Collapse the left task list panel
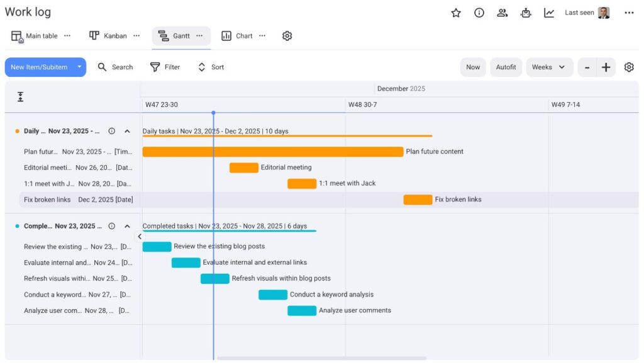 tap(140, 237)
